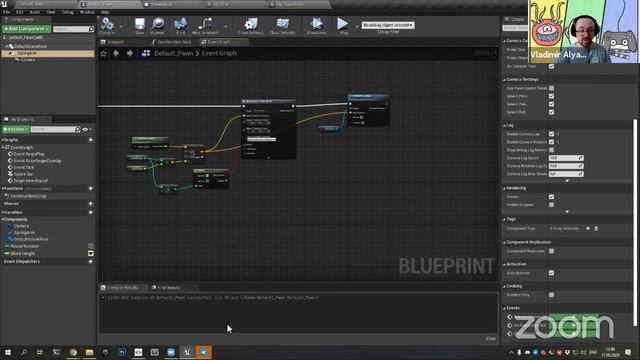
Task: Open the Add New dropdown in My Blueprint
Action: (x=16, y=129)
